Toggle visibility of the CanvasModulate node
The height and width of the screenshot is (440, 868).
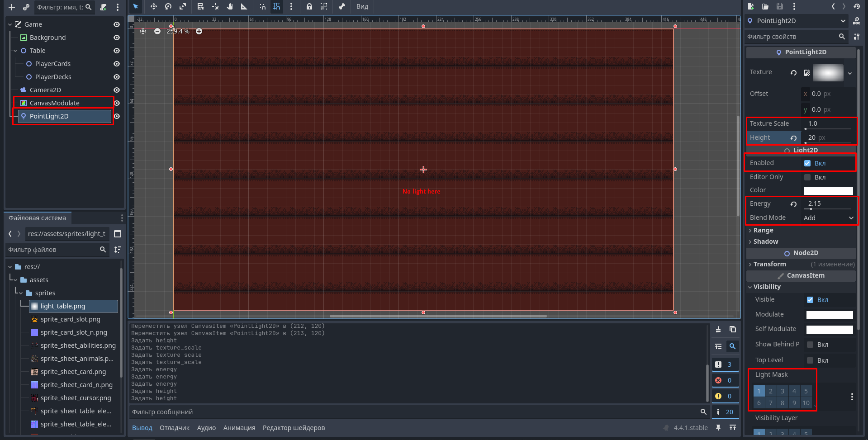pos(117,103)
